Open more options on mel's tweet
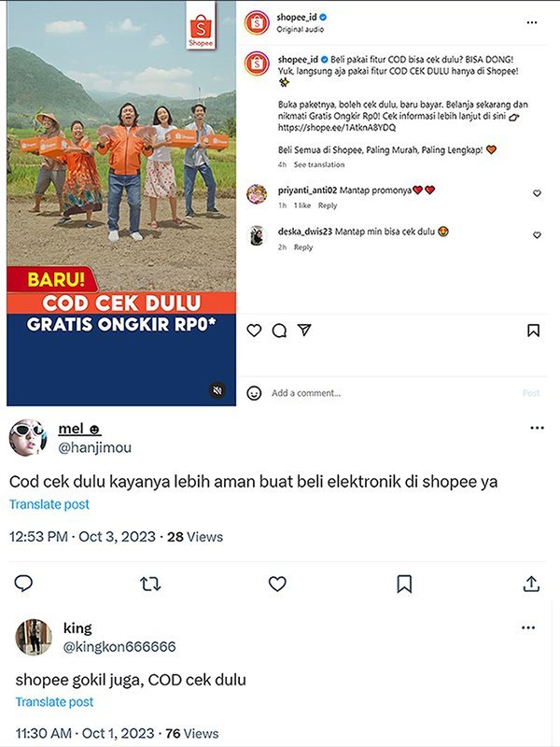 click(x=538, y=428)
